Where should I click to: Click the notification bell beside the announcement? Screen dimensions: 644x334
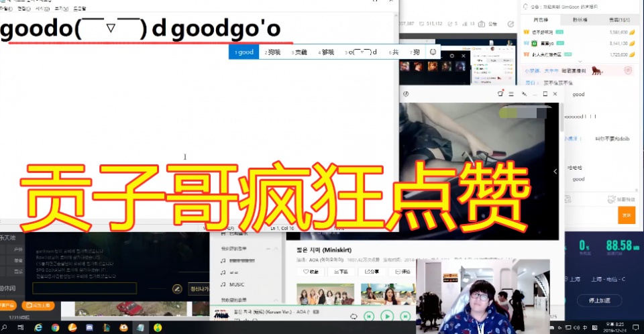tap(525, 7)
